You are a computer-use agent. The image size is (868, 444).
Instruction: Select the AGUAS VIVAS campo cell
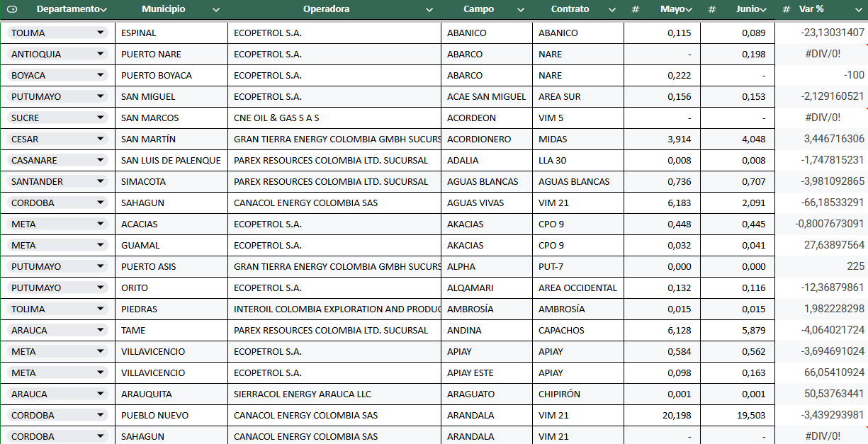click(x=487, y=203)
